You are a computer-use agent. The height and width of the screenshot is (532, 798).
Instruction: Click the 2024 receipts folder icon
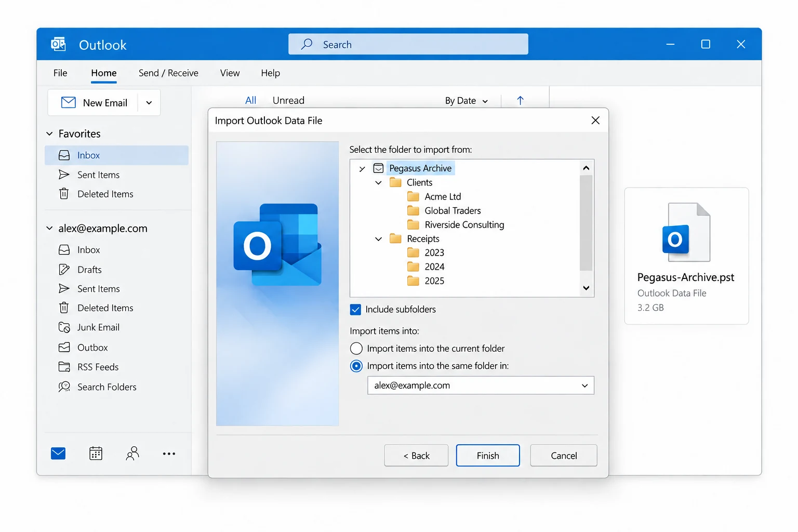click(413, 267)
